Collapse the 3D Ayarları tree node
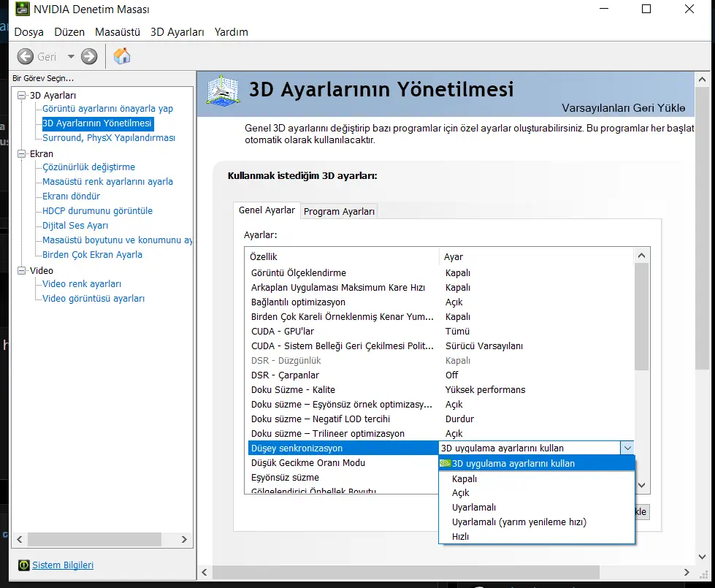This screenshot has width=715, height=588. pyautogui.click(x=21, y=96)
